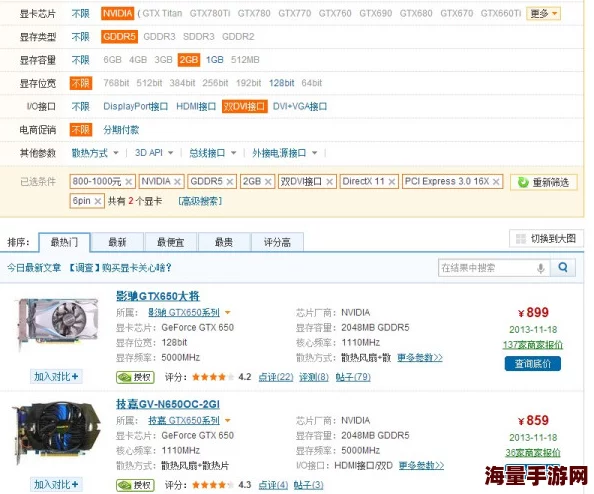Toggle 双DVI接口 I/O filter

coord(245,106)
